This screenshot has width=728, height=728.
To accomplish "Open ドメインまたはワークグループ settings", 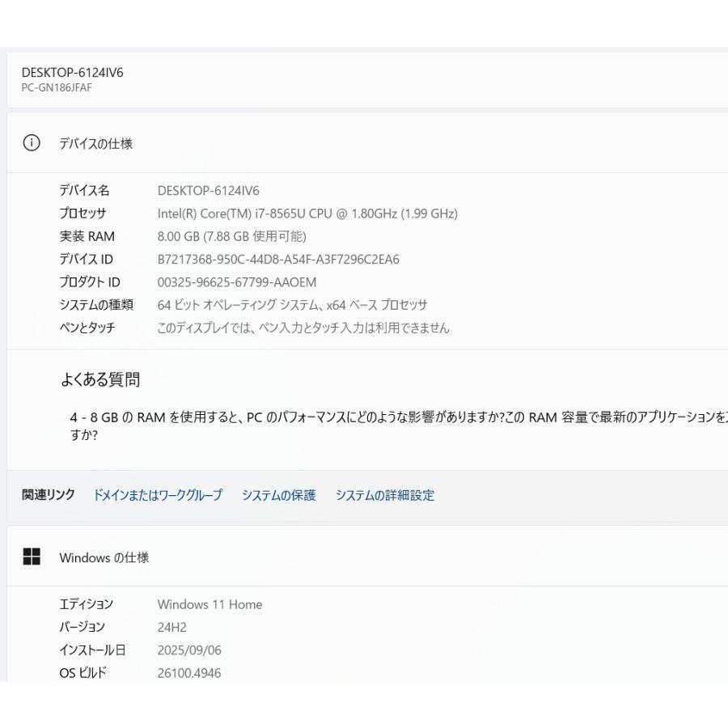I will tap(159, 495).
